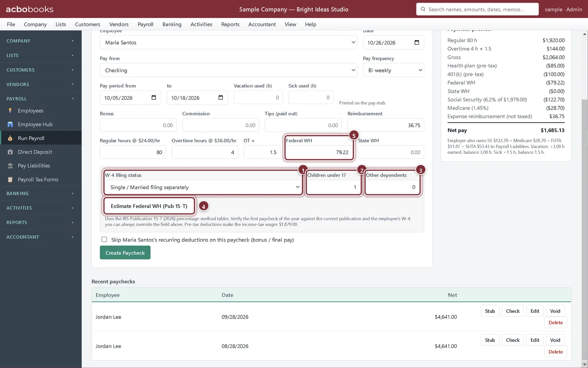Expand the Customers sidebar section
The image size is (588, 368).
click(41, 70)
